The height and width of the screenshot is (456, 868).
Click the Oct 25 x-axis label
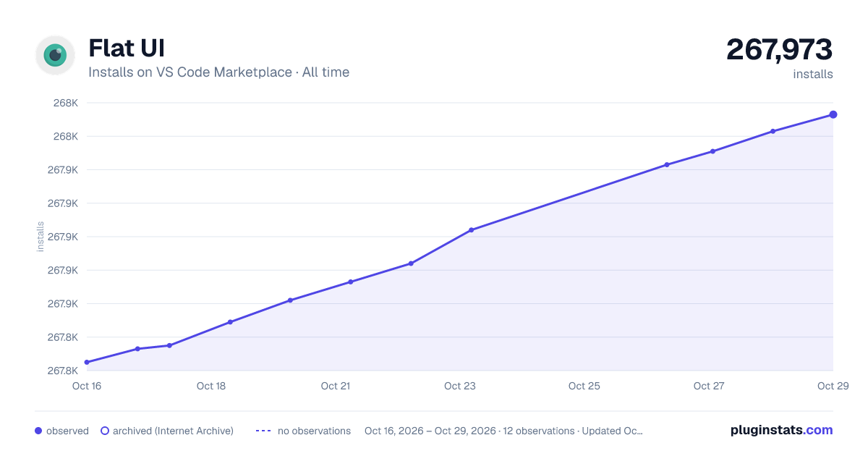584,386
